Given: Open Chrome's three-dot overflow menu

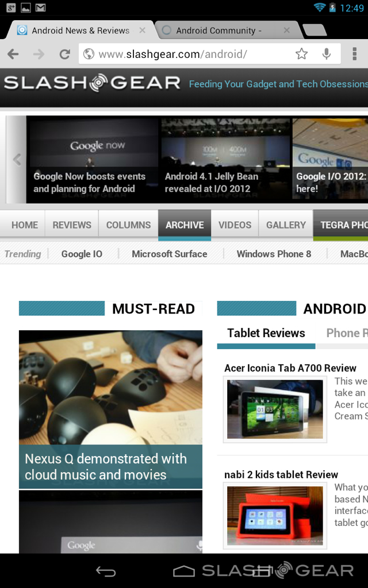Looking at the screenshot, I should [354, 54].
